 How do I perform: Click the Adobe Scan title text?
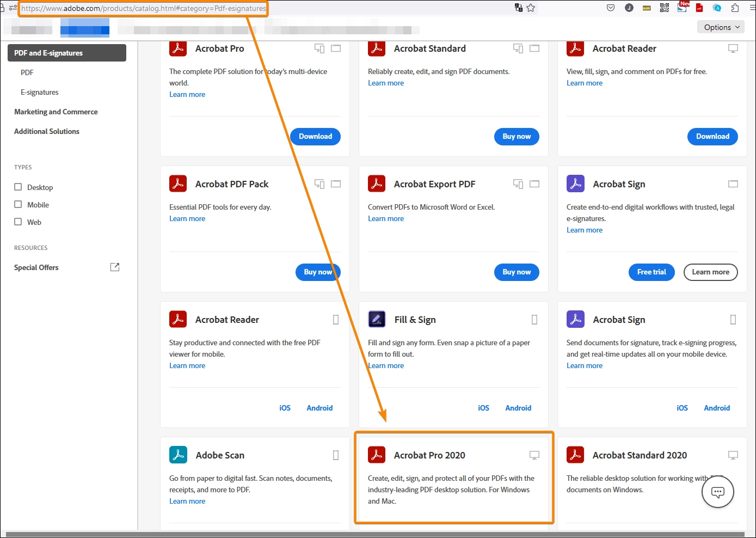click(x=220, y=455)
